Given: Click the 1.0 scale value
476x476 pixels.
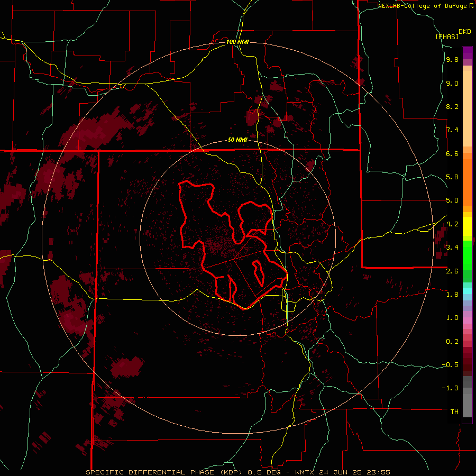Looking at the screenshot, I should (x=452, y=318).
